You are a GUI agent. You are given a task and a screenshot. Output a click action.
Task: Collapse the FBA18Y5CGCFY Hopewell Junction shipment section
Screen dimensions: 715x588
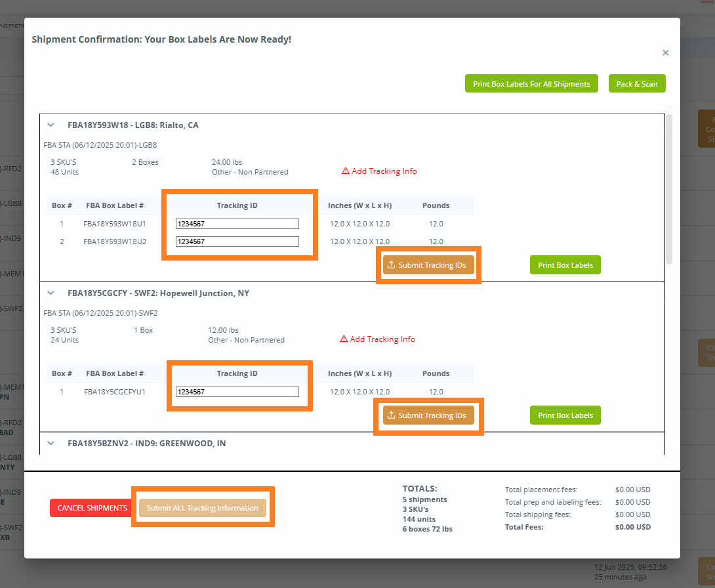tap(51, 293)
